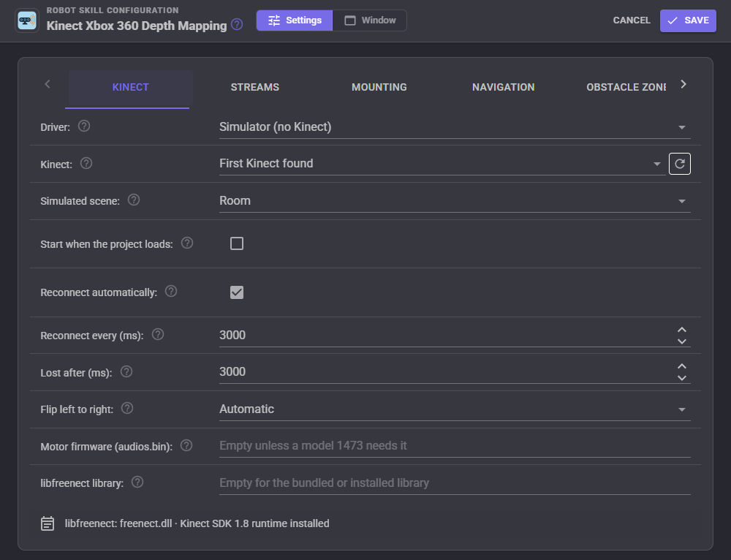Open the Kinect device dropdown
The width and height of the screenshot is (731, 560).
pos(442,164)
